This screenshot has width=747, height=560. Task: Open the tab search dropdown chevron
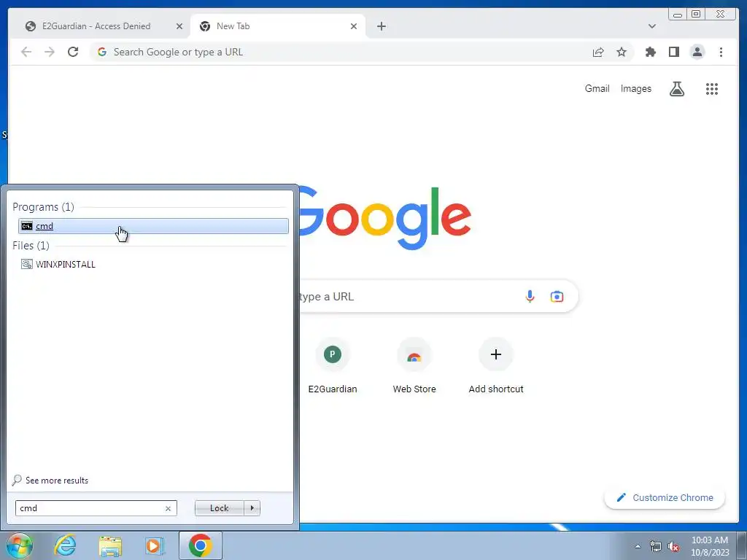pyautogui.click(x=651, y=26)
